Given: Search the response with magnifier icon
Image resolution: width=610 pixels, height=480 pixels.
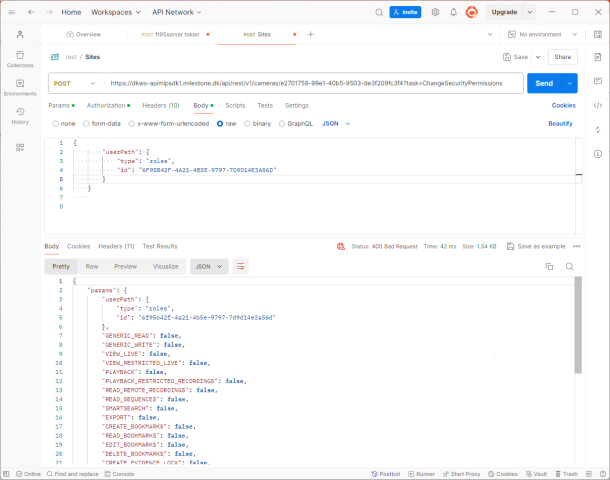Looking at the screenshot, I should click(x=569, y=266).
